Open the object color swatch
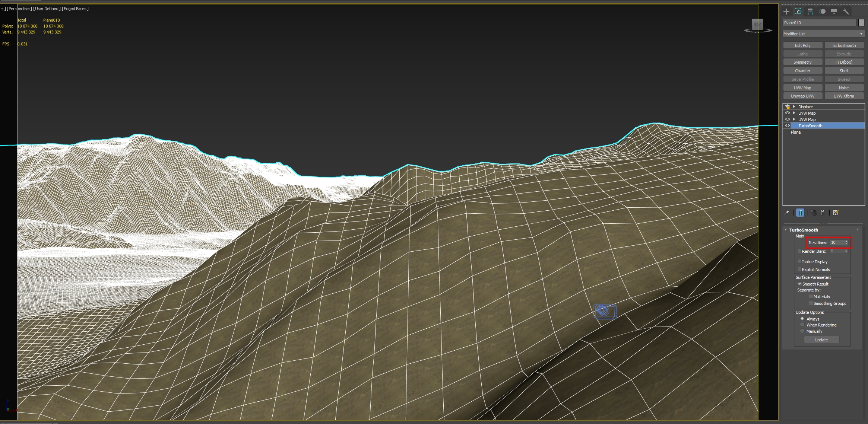The height and width of the screenshot is (424, 868). [x=861, y=23]
